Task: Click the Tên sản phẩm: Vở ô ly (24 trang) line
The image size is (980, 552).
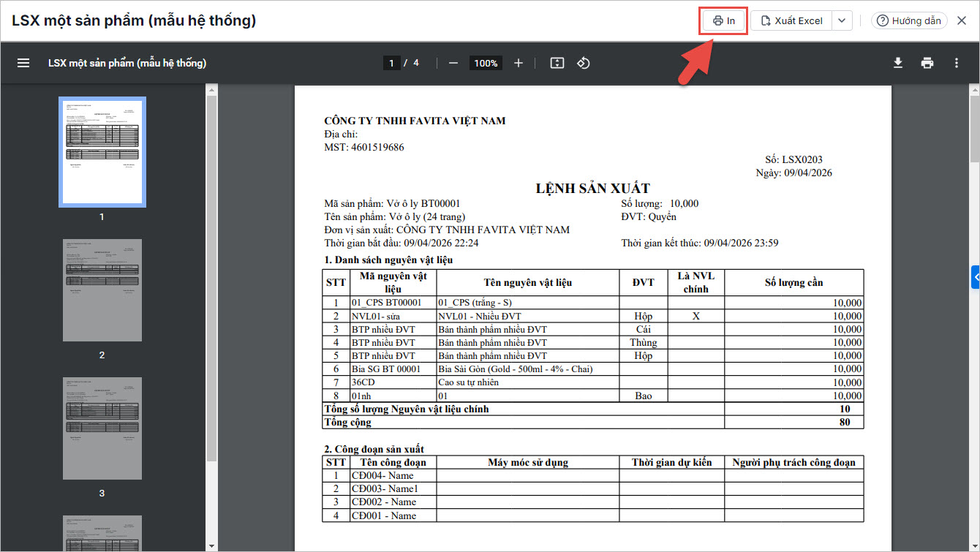Action: pos(395,216)
